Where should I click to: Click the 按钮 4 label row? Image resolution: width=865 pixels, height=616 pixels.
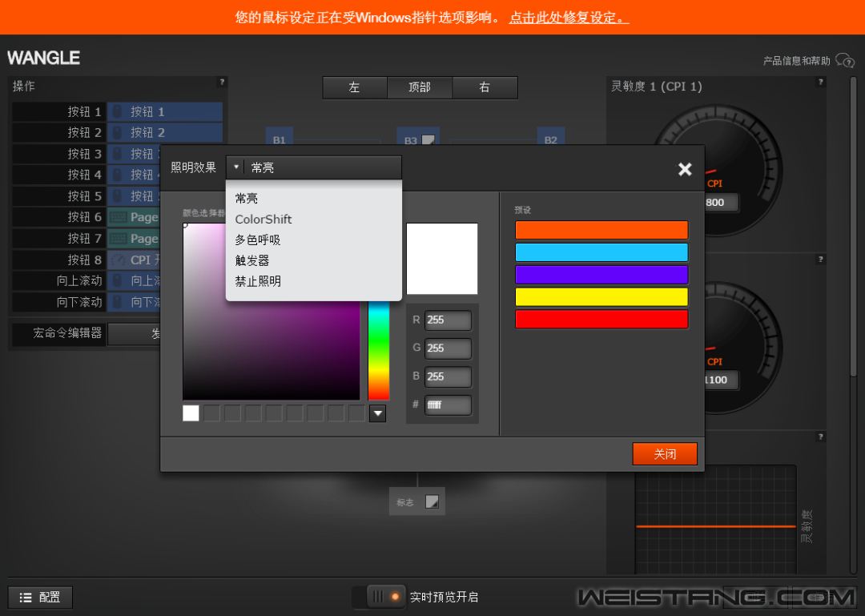click(58, 175)
